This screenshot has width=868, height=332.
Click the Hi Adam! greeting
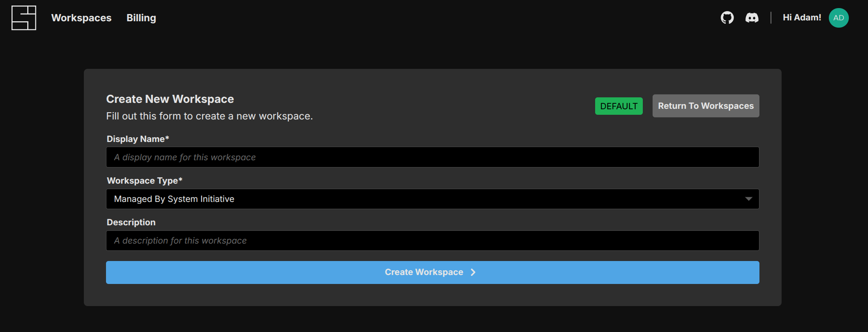point(802,18)
